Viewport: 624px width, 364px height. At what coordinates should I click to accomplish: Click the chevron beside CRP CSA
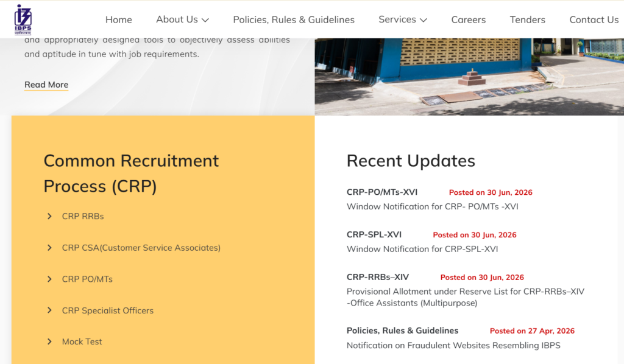tap(49, 248)
